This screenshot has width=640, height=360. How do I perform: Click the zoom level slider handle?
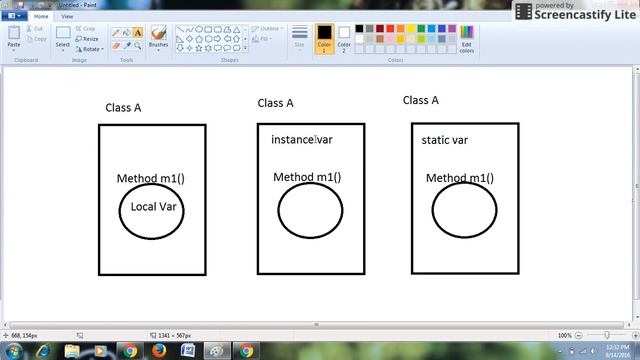[607, 335]
